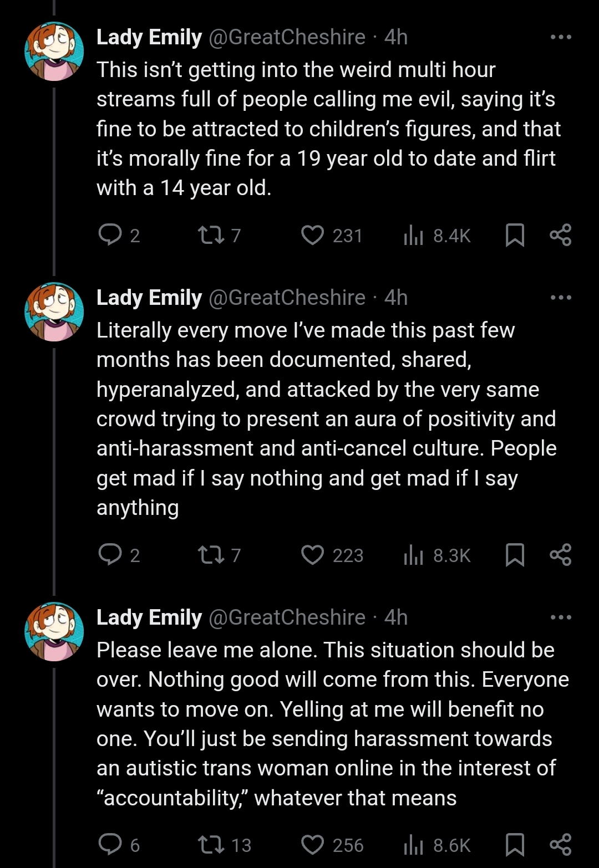Open more options on the first tweet
Viewport: 599px width, 868px height.
click(x=561, y=37)
